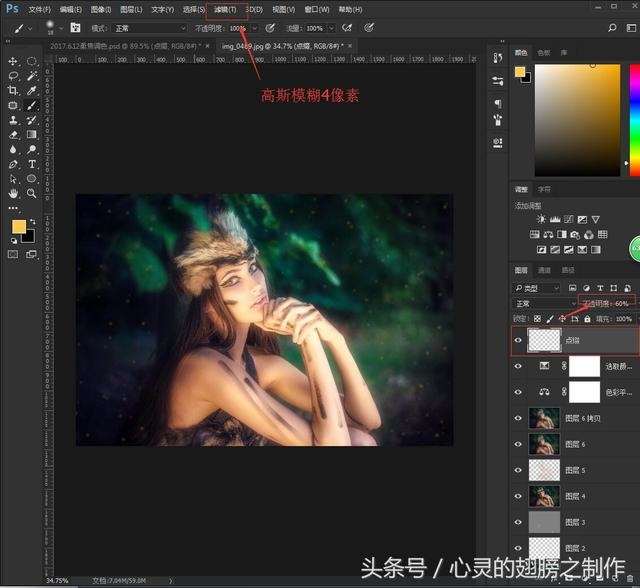Open the 图层(L) menu
This screenshot has height=588, width=640.
(131, 9)
